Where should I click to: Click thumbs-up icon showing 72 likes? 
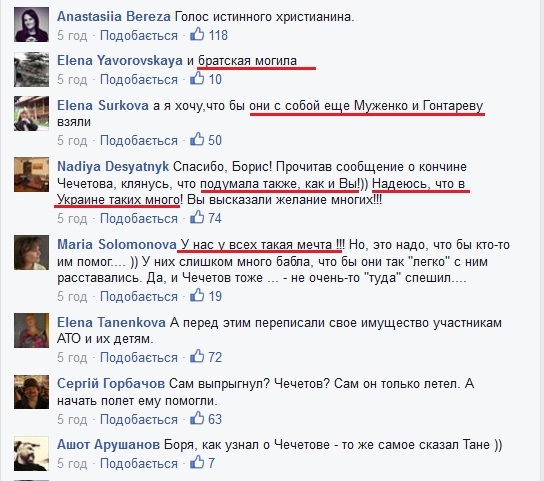coord(197,356)
